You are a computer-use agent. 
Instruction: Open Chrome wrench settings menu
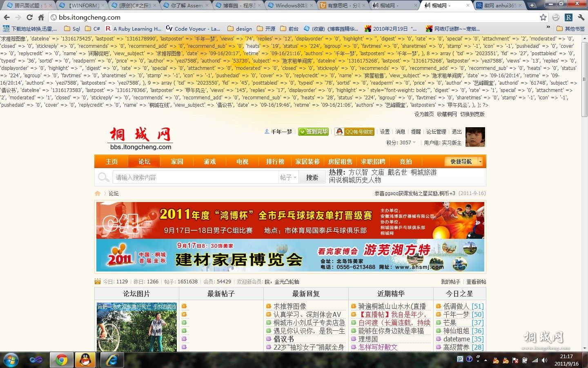pyautogui.click(x=581, y=18)
